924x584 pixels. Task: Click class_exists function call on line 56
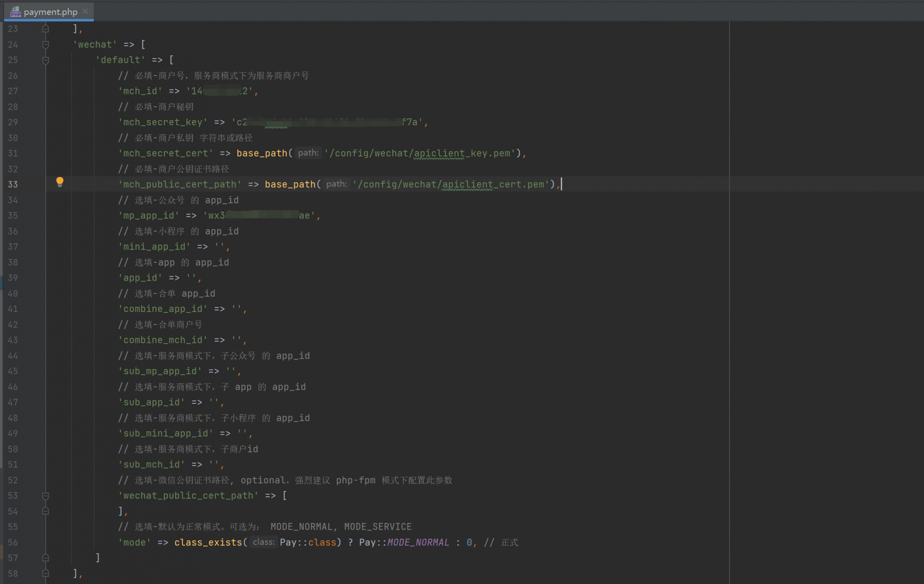tap(208, 542)
